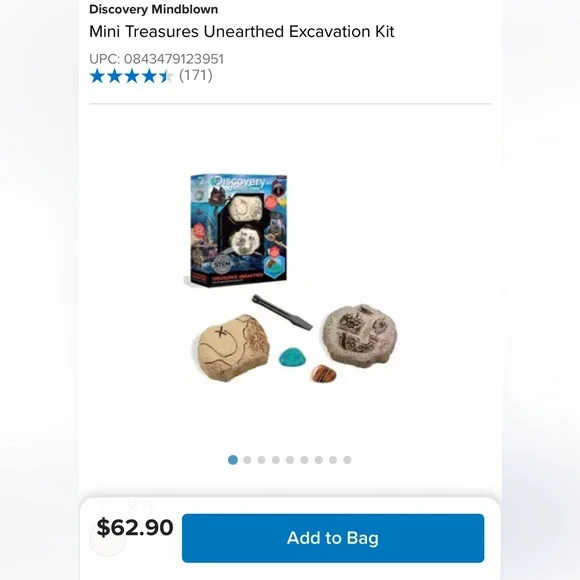The height and width of the screenshot is (580, 580).
Task: Open the 171 customer reviews
Action: coord(196,75)
